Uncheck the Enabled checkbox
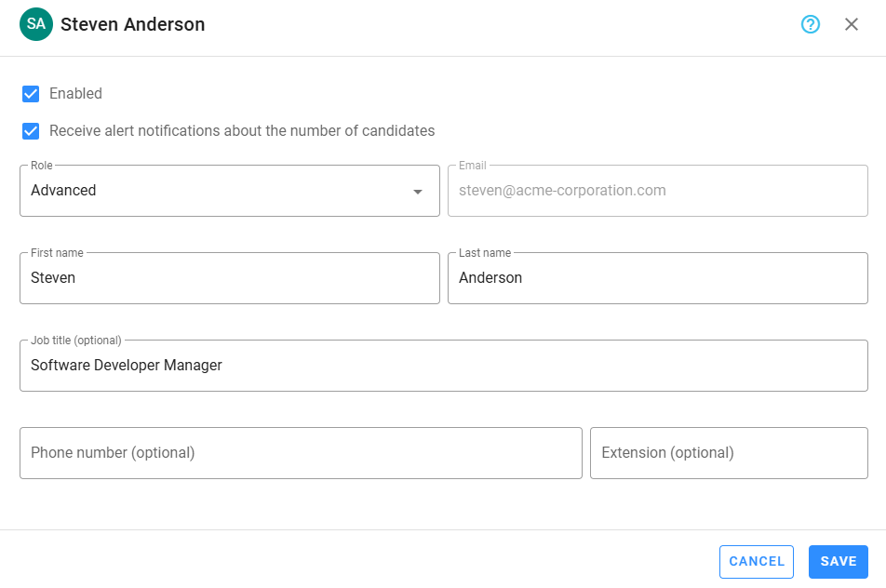This screenshot has width=886, height=588. [31, 94]
